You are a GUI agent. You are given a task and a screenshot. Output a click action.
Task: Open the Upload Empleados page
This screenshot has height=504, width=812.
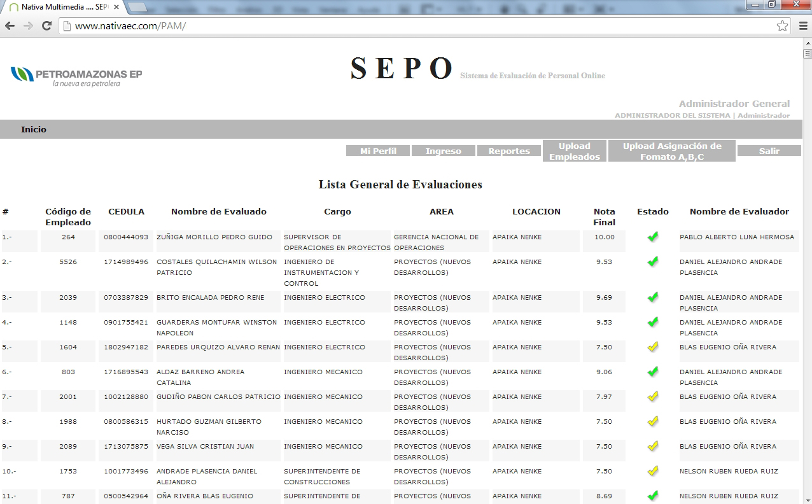pos(574,151)
